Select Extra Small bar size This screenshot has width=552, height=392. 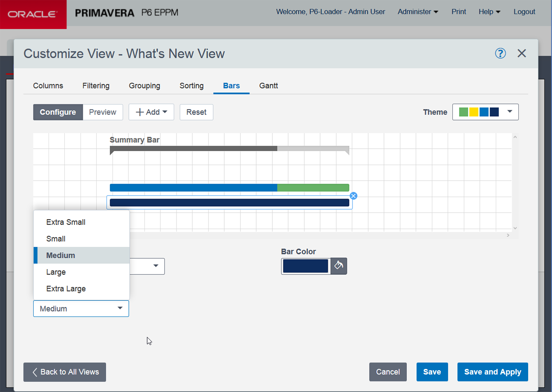66,222
